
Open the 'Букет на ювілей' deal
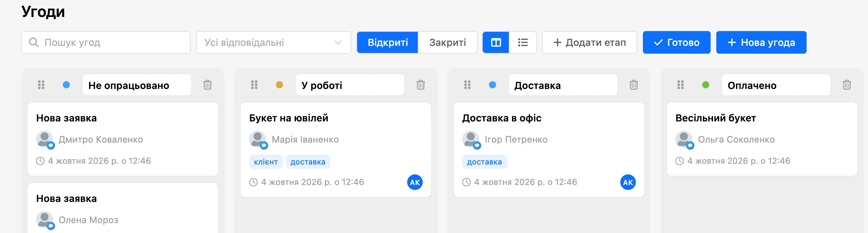coord(289,118)
